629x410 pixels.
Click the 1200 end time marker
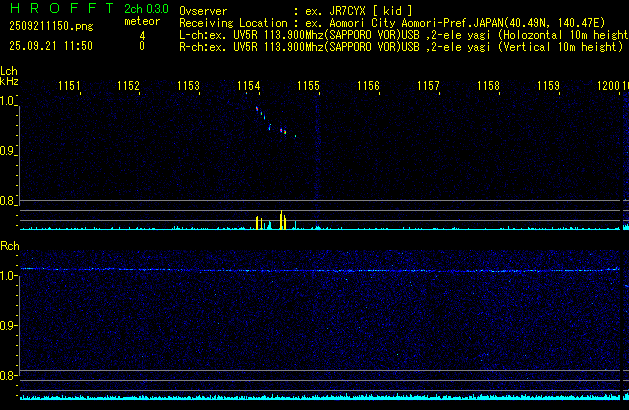(608, 86)
